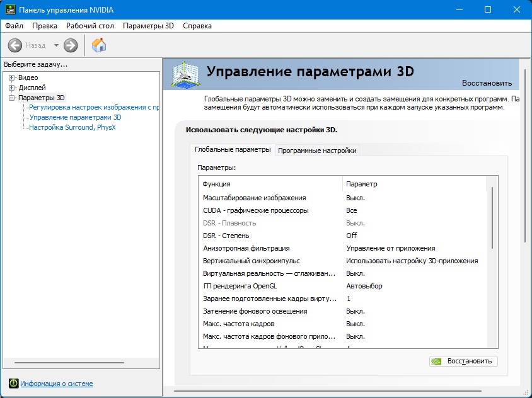
Task: Click the 3D settings header graphic
Action: [185, 74]
